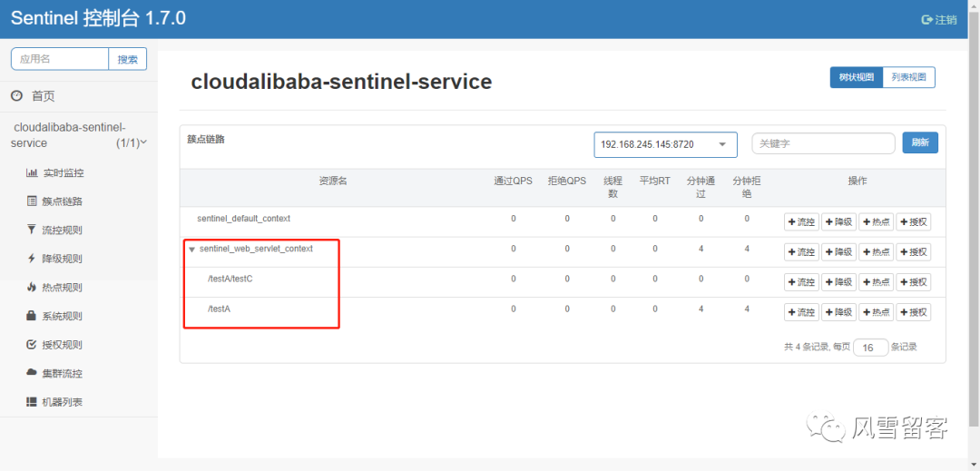Add 降级 rule for /testA row

coord(838,312)
